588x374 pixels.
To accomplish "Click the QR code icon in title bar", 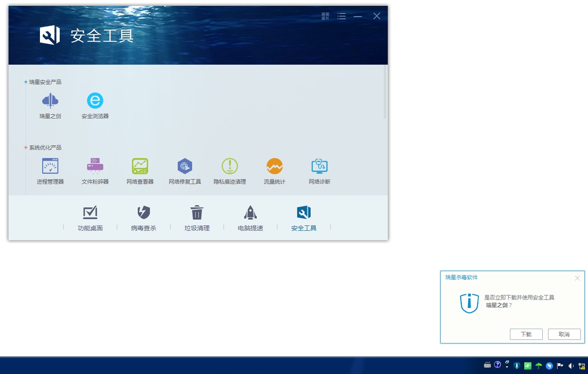I will tap(325, 16).
